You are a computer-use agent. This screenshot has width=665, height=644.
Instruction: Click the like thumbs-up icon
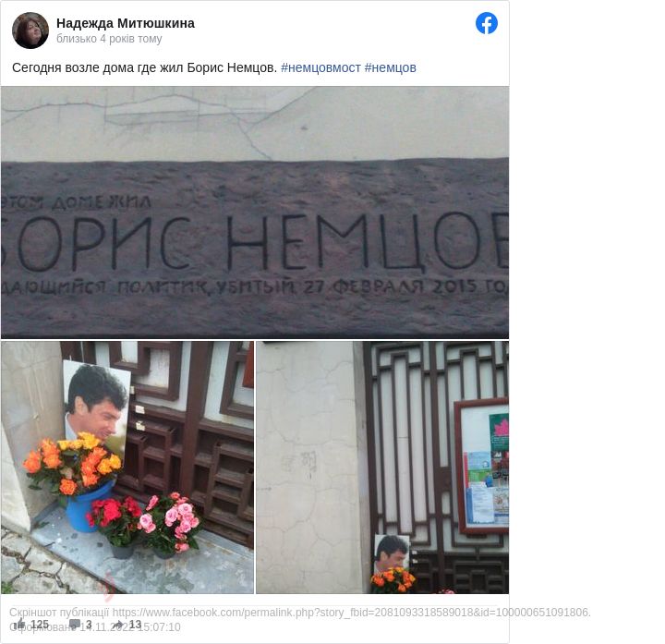point(20,624)
